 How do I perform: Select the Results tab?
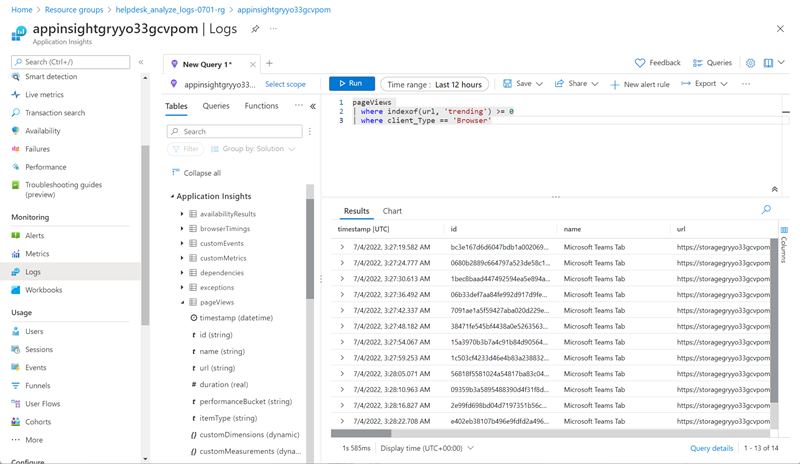pyautogui.click(x=356, y=211)
